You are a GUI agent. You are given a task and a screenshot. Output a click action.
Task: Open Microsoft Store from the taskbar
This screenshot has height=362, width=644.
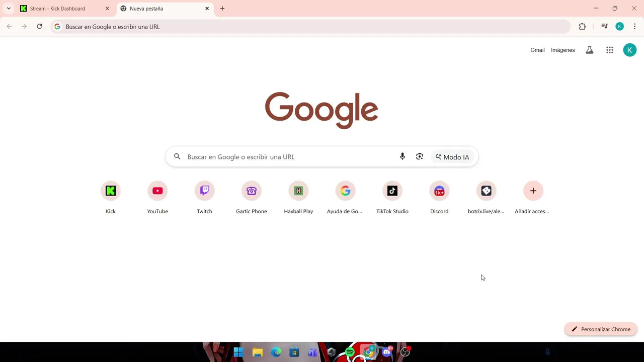[294, 352]
